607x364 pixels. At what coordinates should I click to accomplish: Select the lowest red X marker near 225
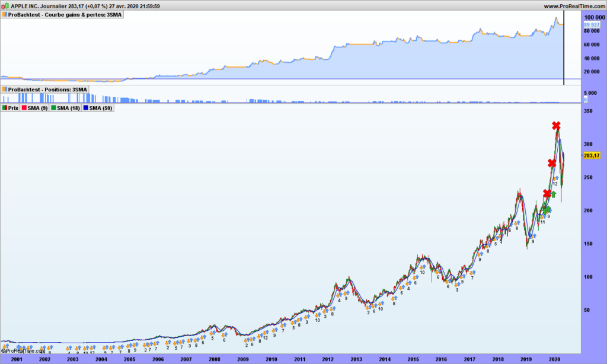tap(547, 193)
